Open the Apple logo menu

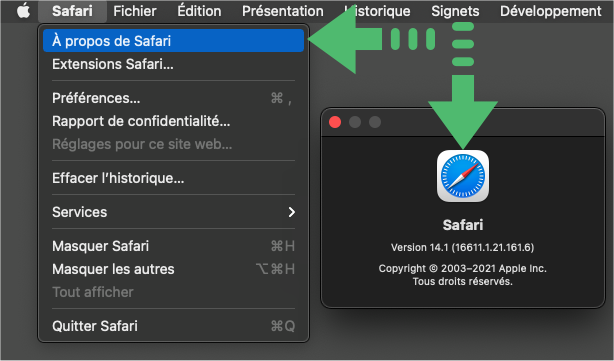click(x=23, y=11)
